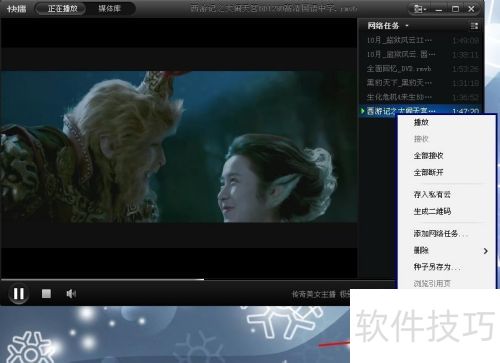Viewport: 500px width, 363px height.
Task: Select 存入私有云 menu entry
Action: point(432,194)
